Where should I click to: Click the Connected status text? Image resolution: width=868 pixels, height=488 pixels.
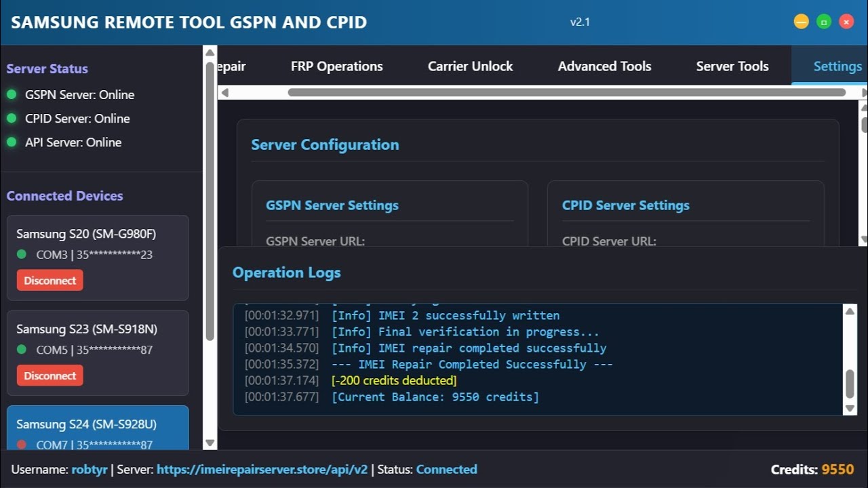pos(447,469)
